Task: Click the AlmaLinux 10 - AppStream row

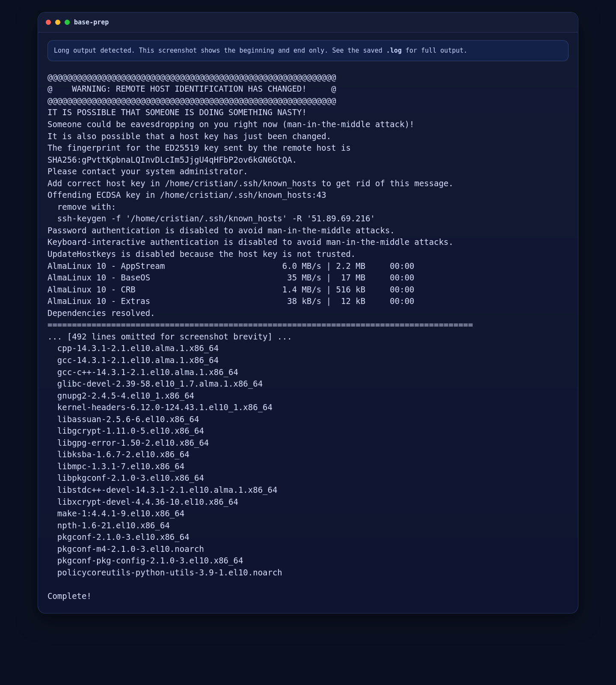Action: pyautogui.click(x=231, y=266)
